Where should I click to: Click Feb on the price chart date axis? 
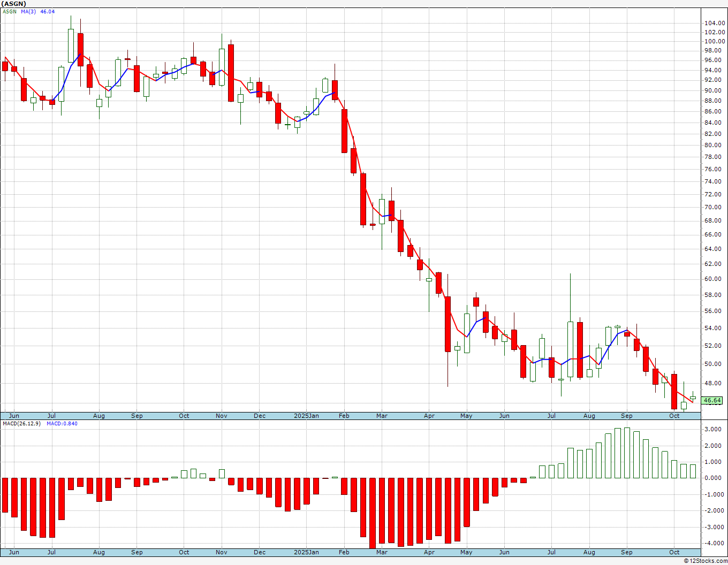click(344, 416)
